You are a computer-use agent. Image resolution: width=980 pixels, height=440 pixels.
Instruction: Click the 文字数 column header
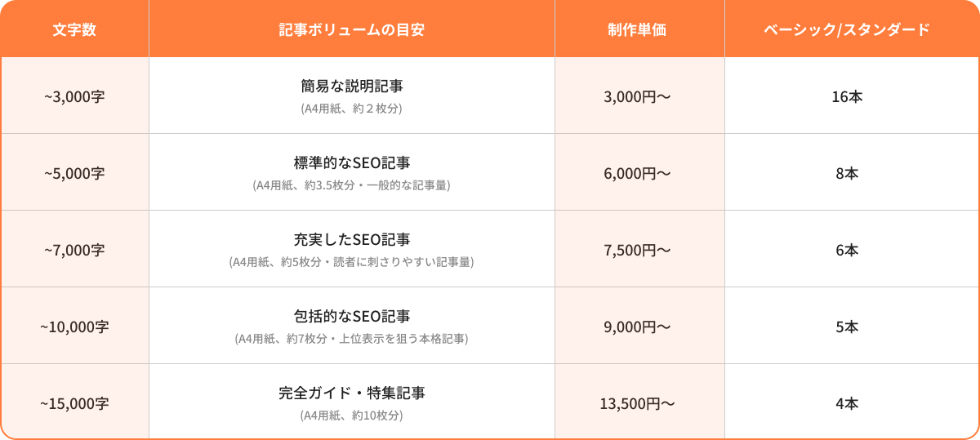(74, 29)
